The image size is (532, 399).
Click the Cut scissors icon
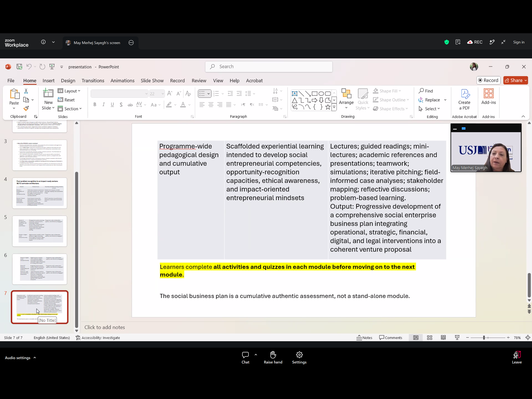pyautogui.click(x=26, y=91)
